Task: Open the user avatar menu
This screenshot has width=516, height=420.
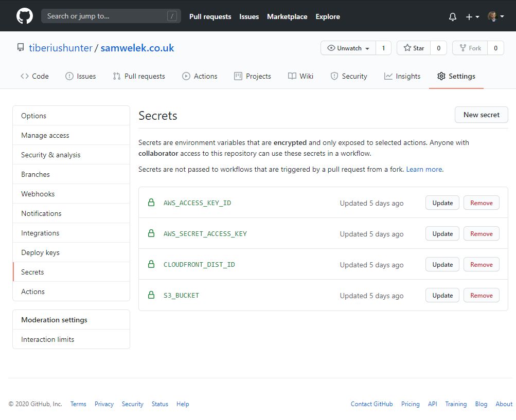Action: 496,16
